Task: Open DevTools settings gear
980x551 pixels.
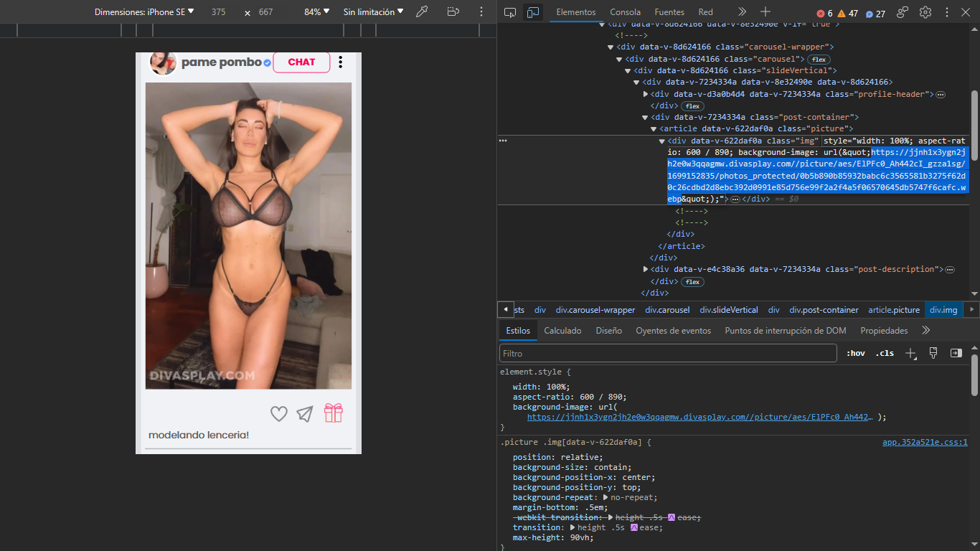Action: [925, 12]
